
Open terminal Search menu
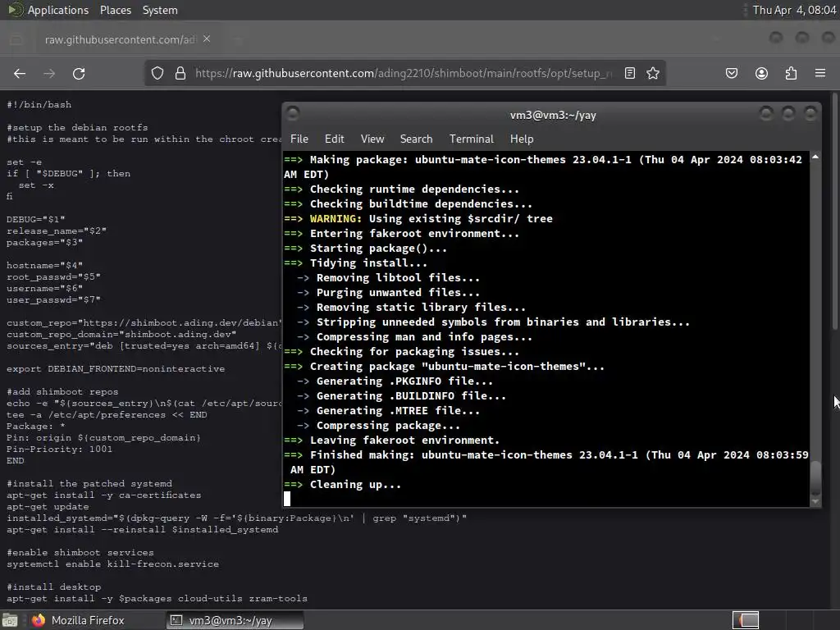pyautogui.click(x=416, y=139)
